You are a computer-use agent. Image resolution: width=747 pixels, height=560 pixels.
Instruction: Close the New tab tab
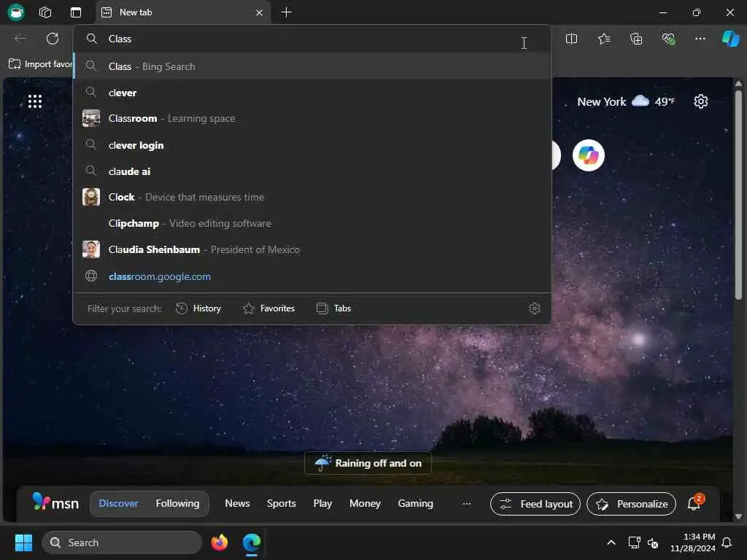(x=259, y=12)
